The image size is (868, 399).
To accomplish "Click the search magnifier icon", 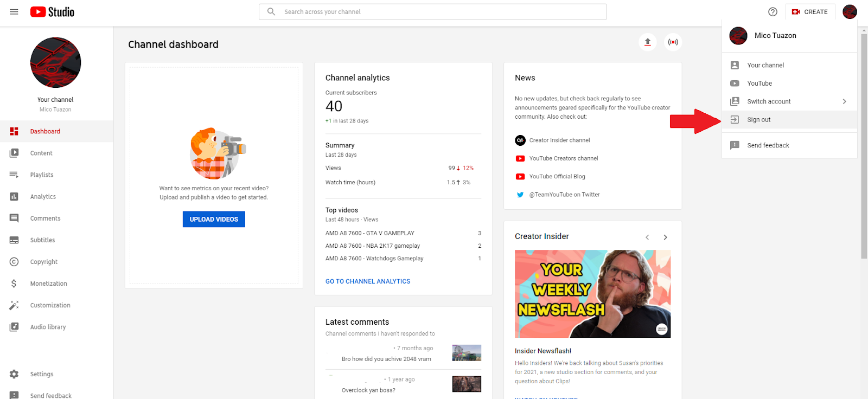I will coord(271,12).
